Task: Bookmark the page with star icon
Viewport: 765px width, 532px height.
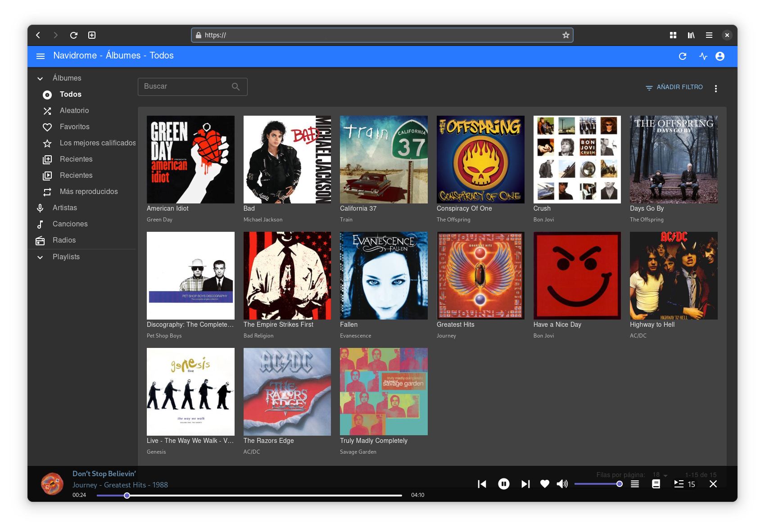Action: (566, 35)
